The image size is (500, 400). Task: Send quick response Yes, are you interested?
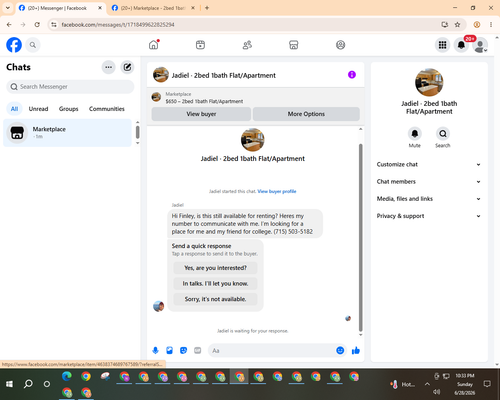click(215, 268)
